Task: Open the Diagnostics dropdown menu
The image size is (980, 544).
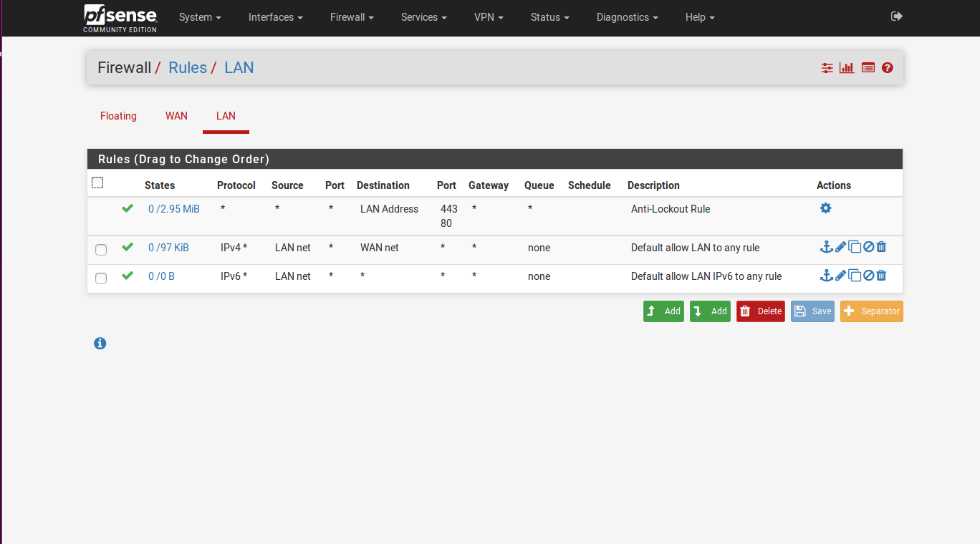Action: pyautogui.click(x=627, y=17)
